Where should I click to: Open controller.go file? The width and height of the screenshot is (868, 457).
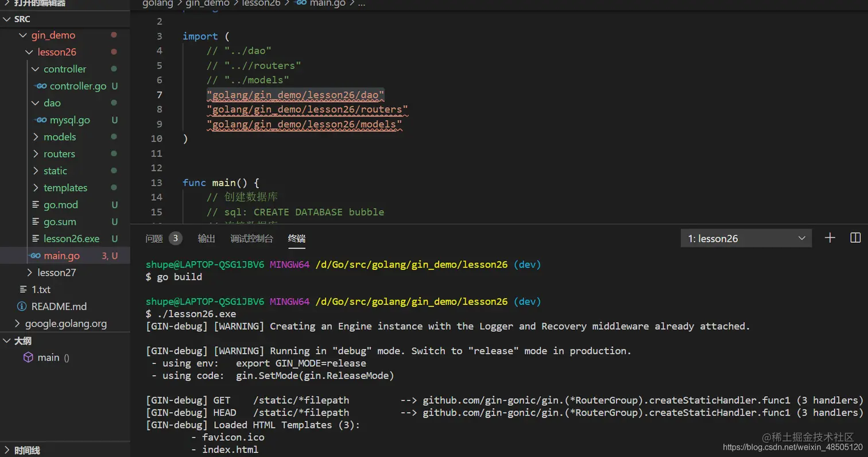click(x=78, y=86)
